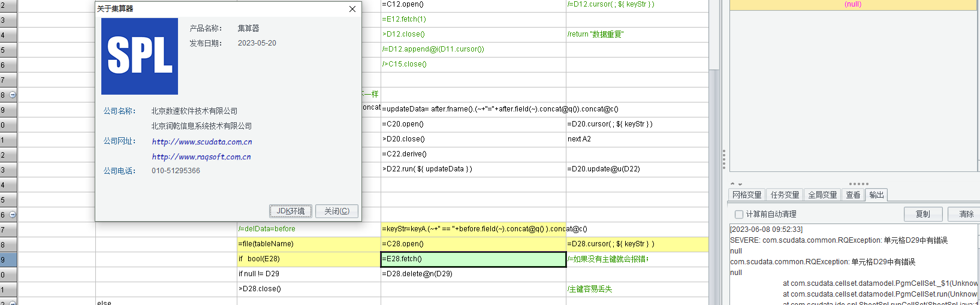Collapse the block beside the else row
This screenshot has width=980, height=305.
13,303
